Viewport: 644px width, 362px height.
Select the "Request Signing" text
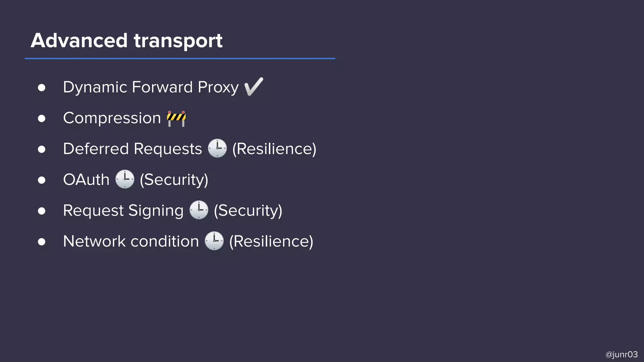pyautogui.click(x=123, y=210)
